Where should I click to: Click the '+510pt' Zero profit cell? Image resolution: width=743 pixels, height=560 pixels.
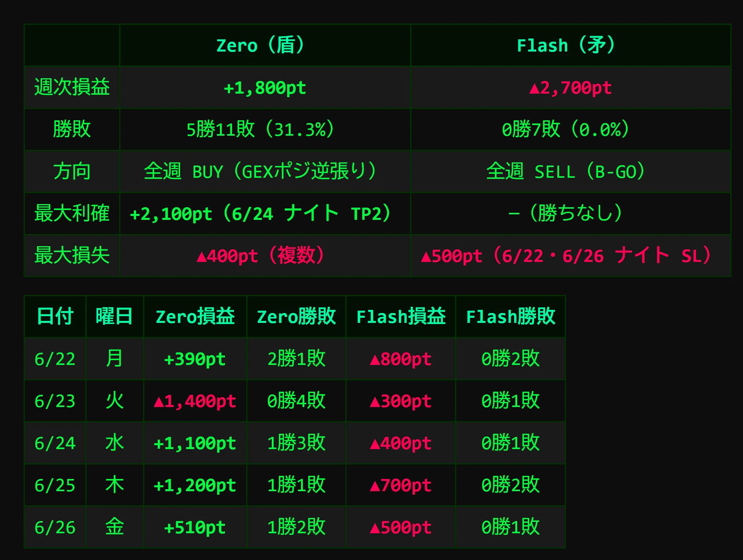(195, 527)
